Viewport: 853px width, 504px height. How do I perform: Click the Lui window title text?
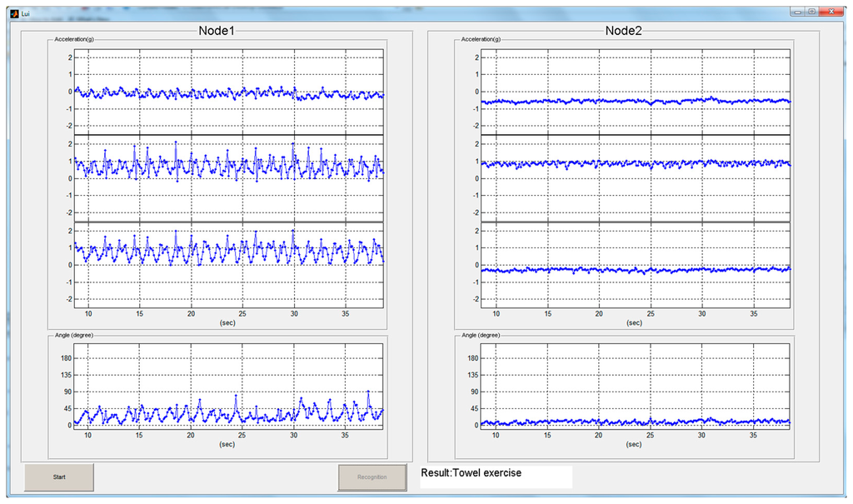[27, 14]
